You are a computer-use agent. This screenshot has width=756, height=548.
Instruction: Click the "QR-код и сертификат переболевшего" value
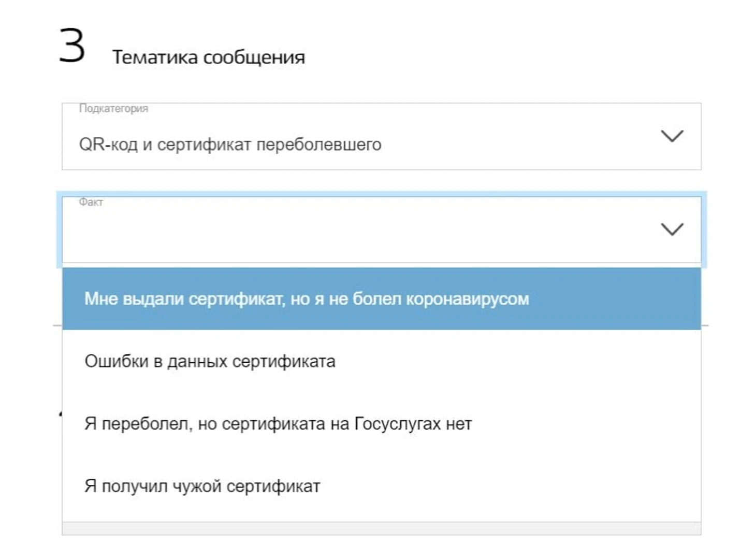point(230,144)
